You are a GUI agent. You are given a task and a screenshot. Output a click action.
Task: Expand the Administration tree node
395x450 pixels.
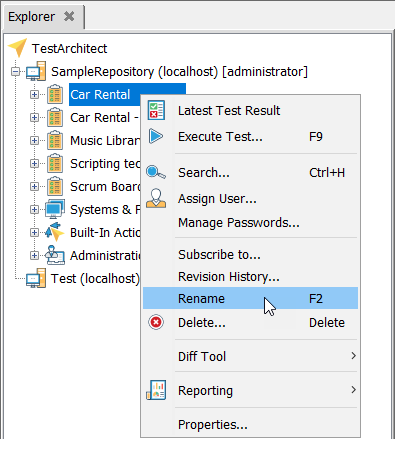pyautogui.click(x=34, y=255)
